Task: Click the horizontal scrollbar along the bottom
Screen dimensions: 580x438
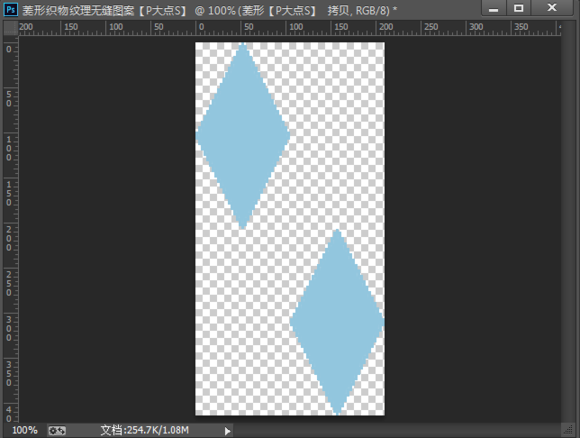Action: click(x=397, y=430)
